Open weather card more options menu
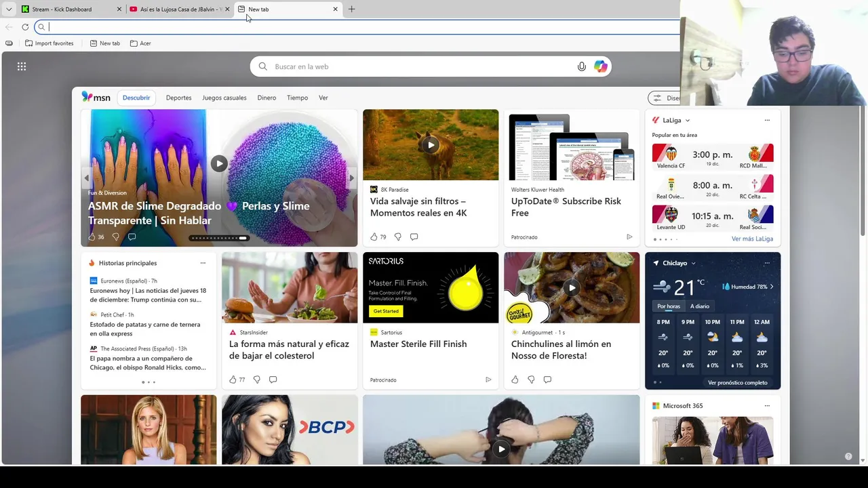The width and height of the screenshot is (868, 488). (767, 263)
